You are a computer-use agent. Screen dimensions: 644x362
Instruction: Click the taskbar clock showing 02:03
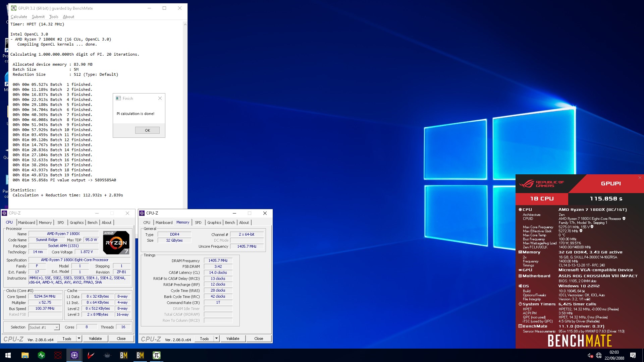coord(614,355)
